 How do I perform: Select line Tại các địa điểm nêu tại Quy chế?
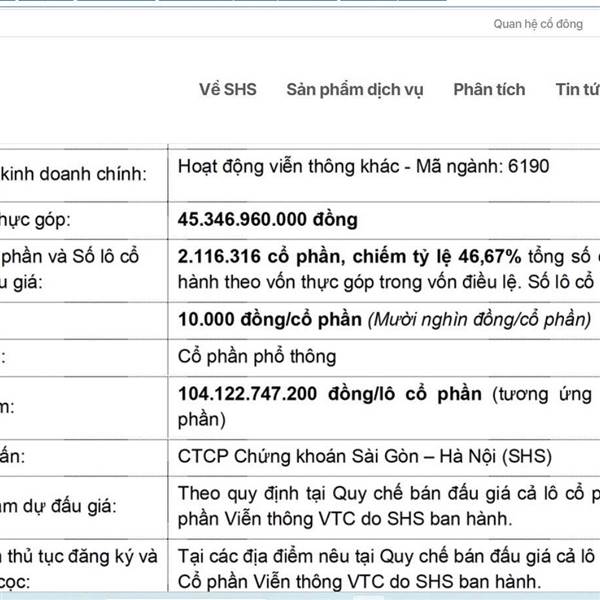point(389,556)
